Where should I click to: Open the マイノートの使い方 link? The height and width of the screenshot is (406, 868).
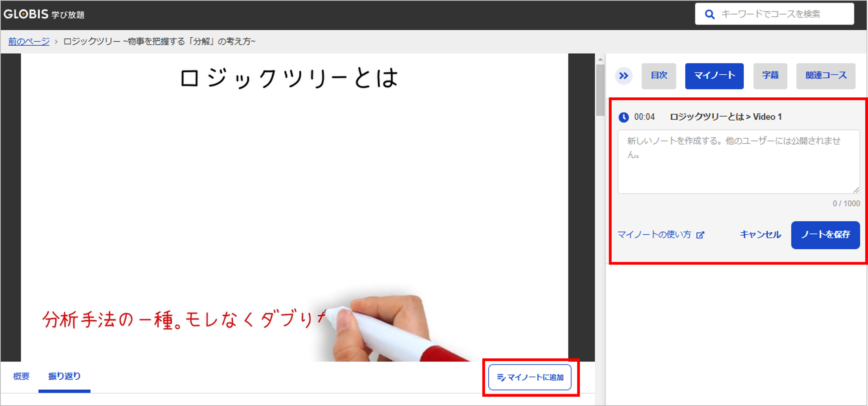(654, 235)
